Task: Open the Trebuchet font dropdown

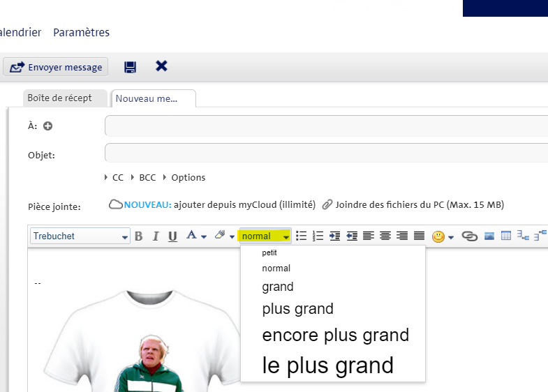Action: click(x=80, y=236)
